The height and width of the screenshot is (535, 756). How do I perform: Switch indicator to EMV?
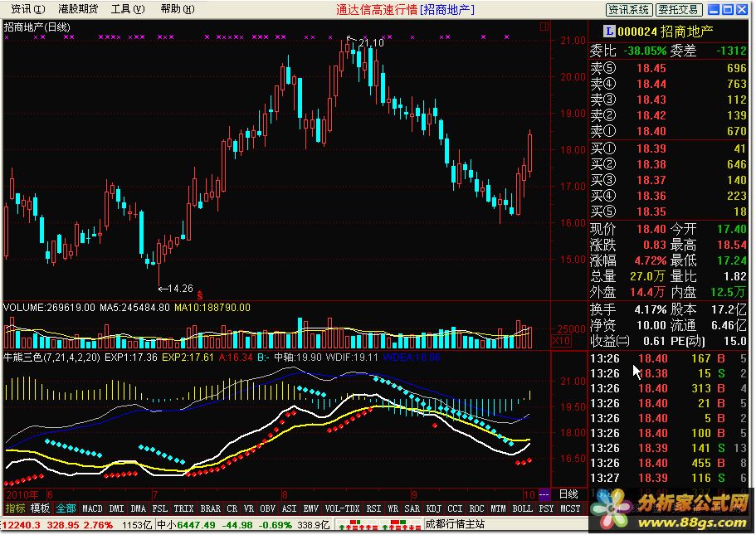(310, 508)
